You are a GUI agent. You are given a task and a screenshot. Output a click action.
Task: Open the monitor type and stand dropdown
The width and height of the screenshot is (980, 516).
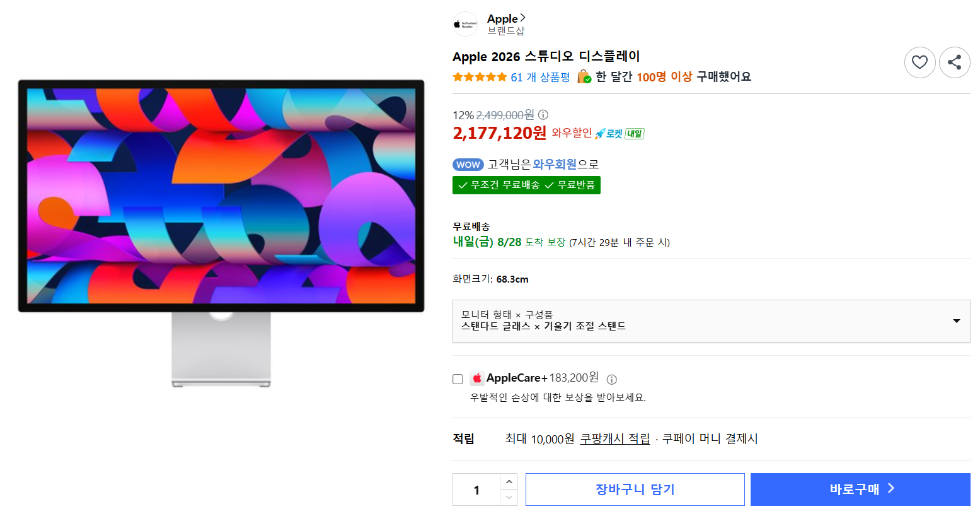tap(711, 321)
